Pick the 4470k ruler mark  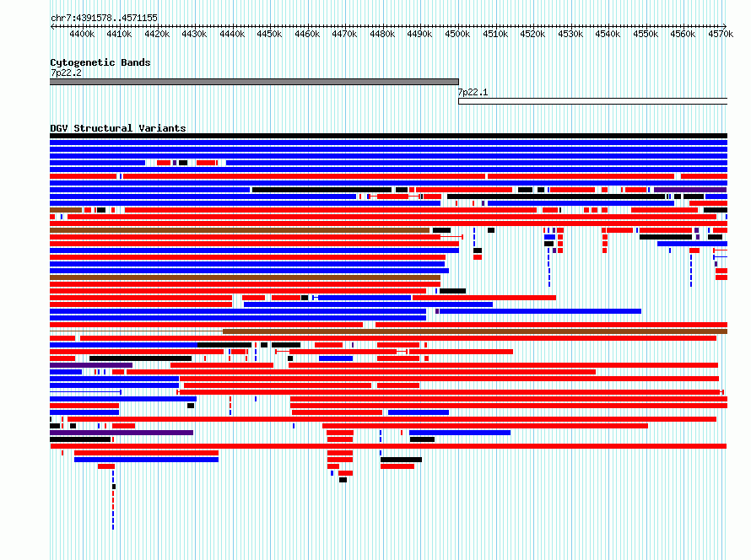tap(345, 34)
